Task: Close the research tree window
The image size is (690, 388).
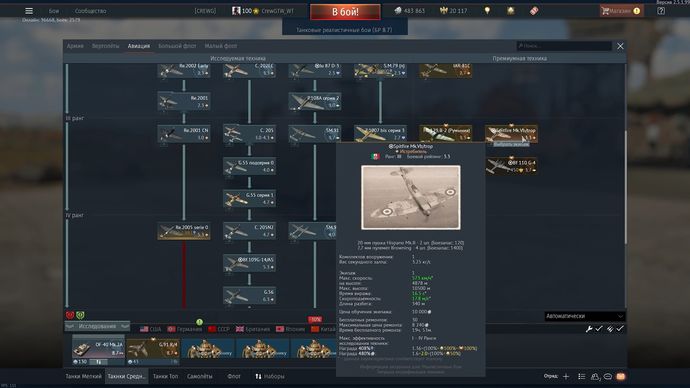Action: click(x=620, y=46)
